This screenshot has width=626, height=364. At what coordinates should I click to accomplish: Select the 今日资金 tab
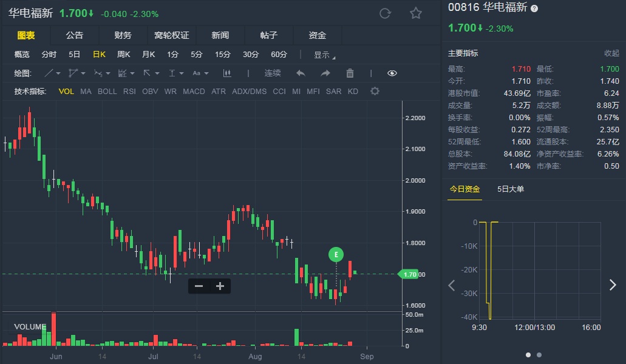point(464,189)
